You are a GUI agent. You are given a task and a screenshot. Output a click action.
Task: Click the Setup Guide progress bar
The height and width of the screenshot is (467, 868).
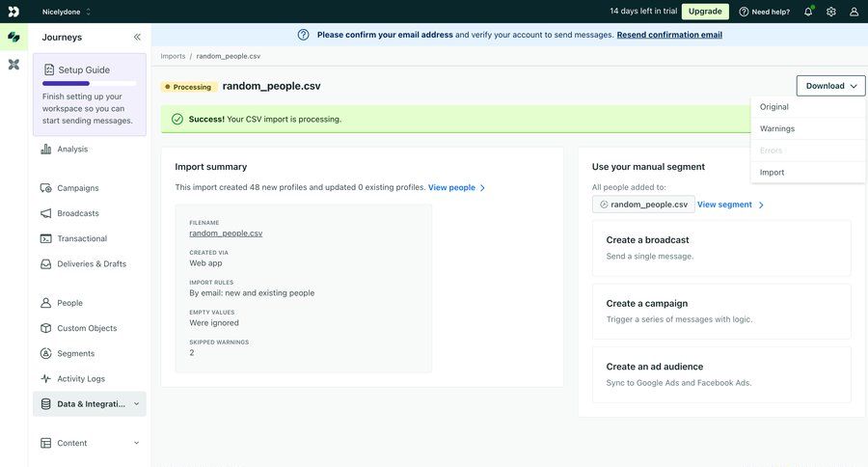(x=89, y=84)
